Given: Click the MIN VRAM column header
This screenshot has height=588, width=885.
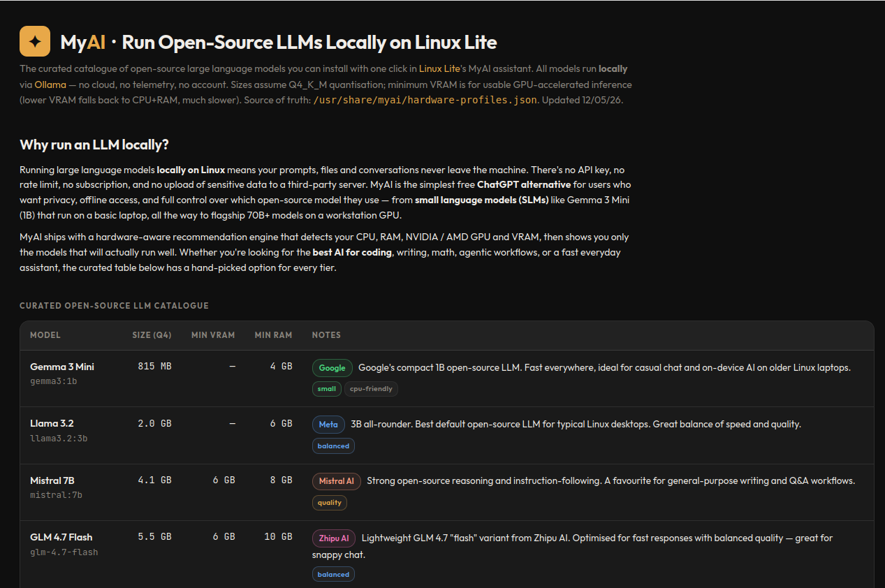Looking at the screenshot, I should coord(213,335).
